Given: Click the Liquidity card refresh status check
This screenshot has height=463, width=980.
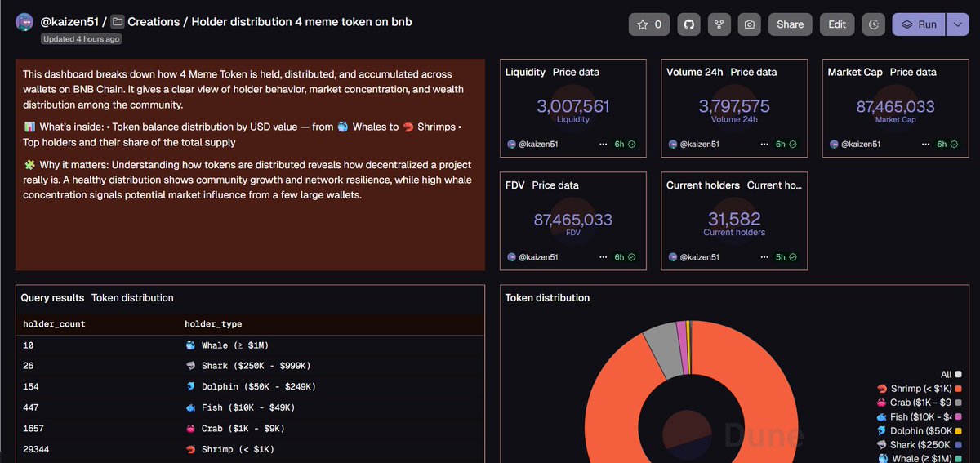Looking at the screenshot, I should click(x=632, y=144).
